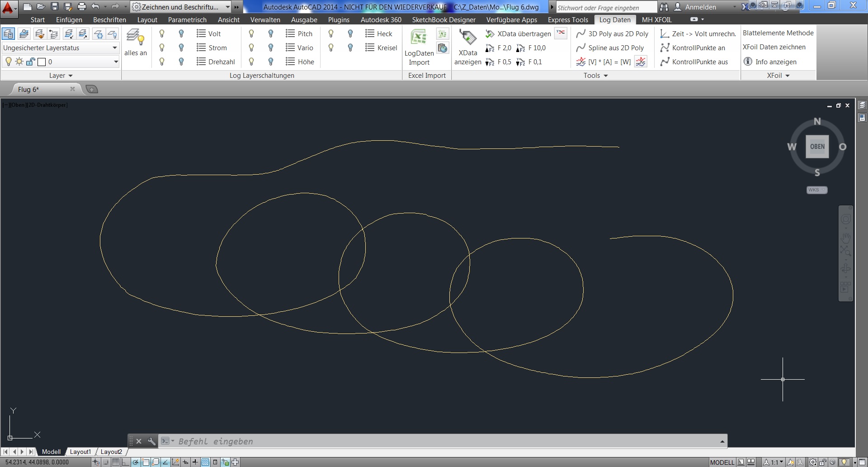Viewport: 868px width, 467px height.
Task: Click XFoil Daten zeichnen
Action: click(x=774, y=47)
